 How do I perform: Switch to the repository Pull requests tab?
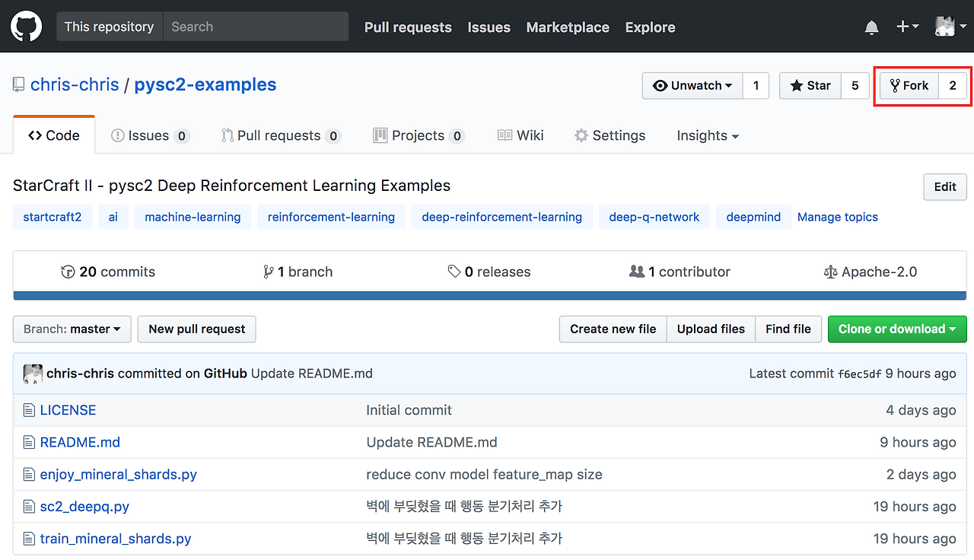tap(281, 135)
